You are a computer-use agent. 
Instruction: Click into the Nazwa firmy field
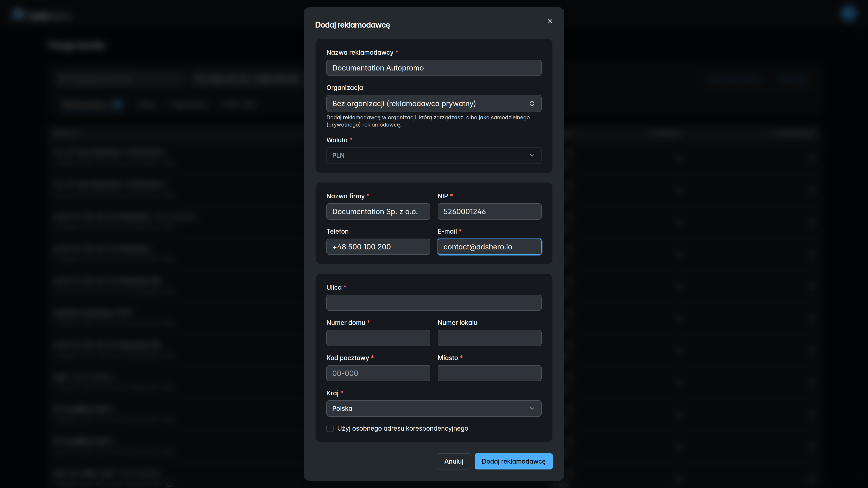378,211
